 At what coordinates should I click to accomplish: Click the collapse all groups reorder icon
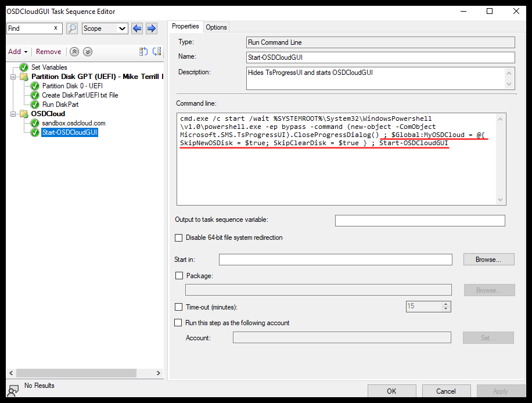pos(144,51)
